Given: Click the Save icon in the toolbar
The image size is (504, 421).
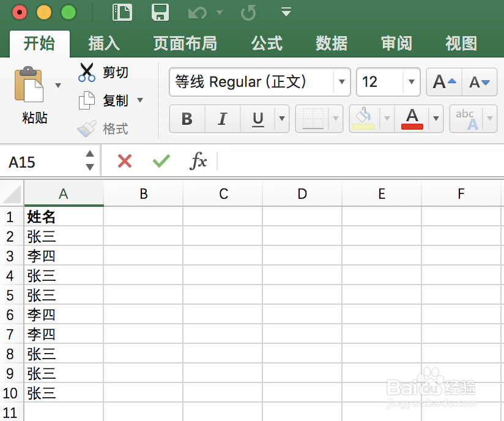Looking at the screenshot, I should [160, 12].
